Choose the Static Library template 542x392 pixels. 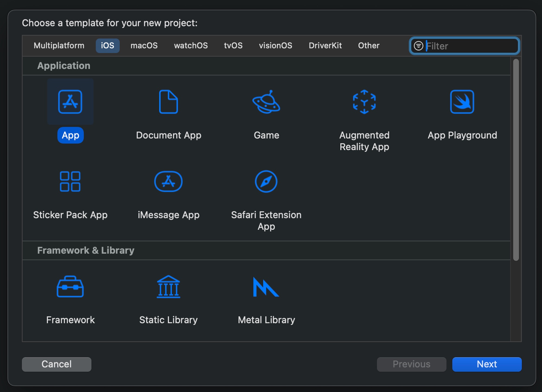click(168, 287)
